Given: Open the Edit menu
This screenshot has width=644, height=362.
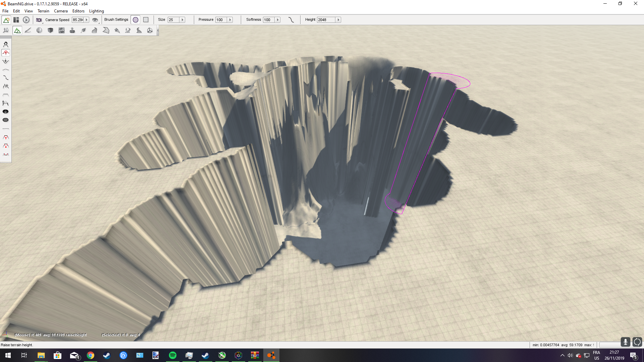Looking at the screenshot, I should point(16,11).
